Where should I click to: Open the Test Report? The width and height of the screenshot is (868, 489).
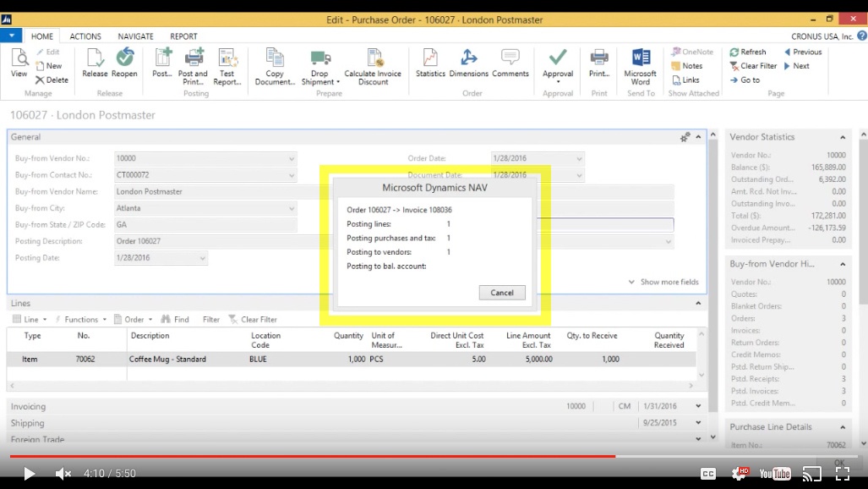pyautogui.click(x=227, y=67)
